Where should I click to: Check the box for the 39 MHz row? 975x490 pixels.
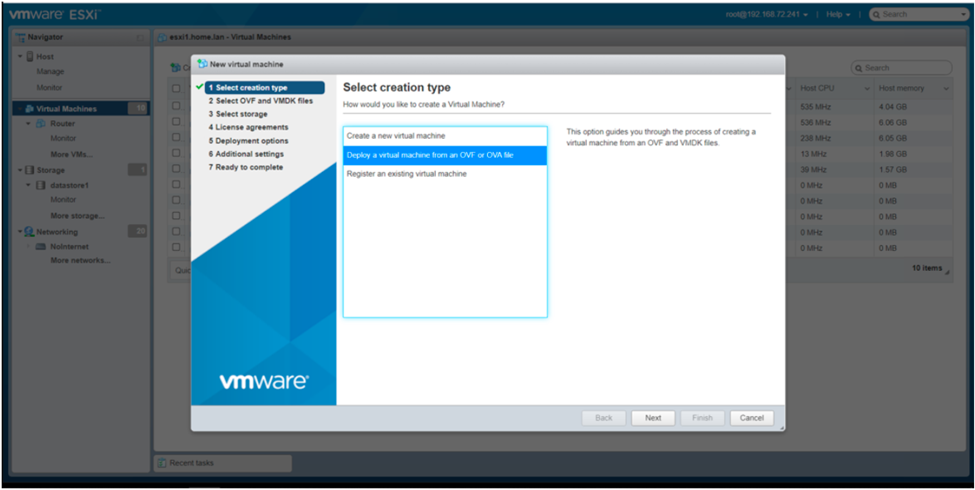coord(176,169)
